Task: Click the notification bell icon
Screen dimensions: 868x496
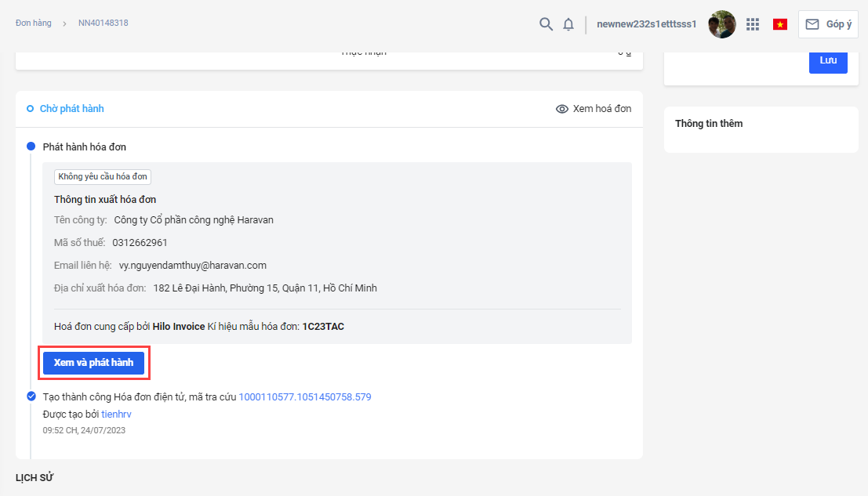Action: [x=568, y=24]
